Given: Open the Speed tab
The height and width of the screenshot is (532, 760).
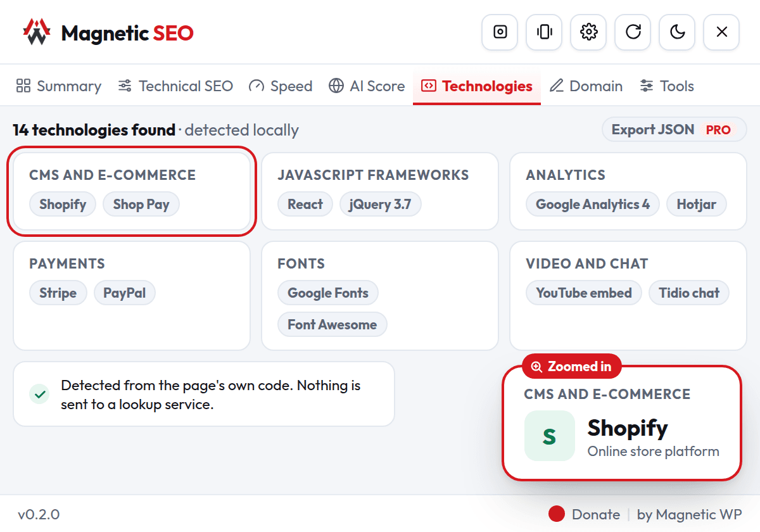Looking at the screenshot, I should point(281,86).
